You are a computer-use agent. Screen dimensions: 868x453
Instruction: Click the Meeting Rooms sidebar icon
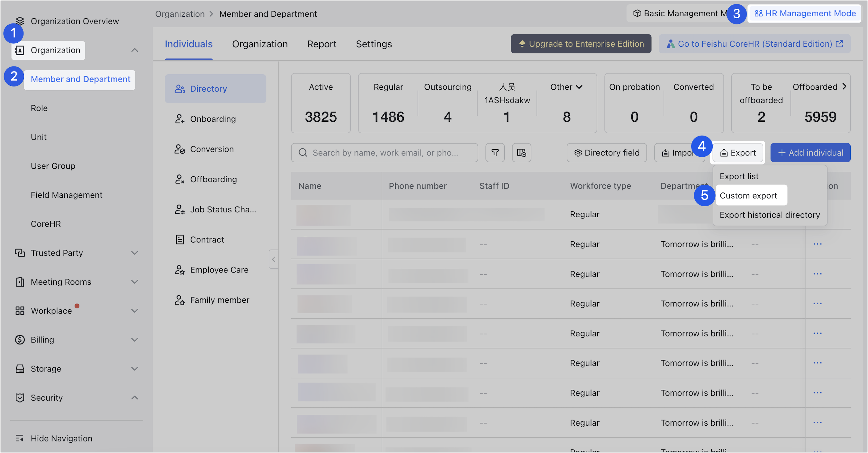(20, 281)
